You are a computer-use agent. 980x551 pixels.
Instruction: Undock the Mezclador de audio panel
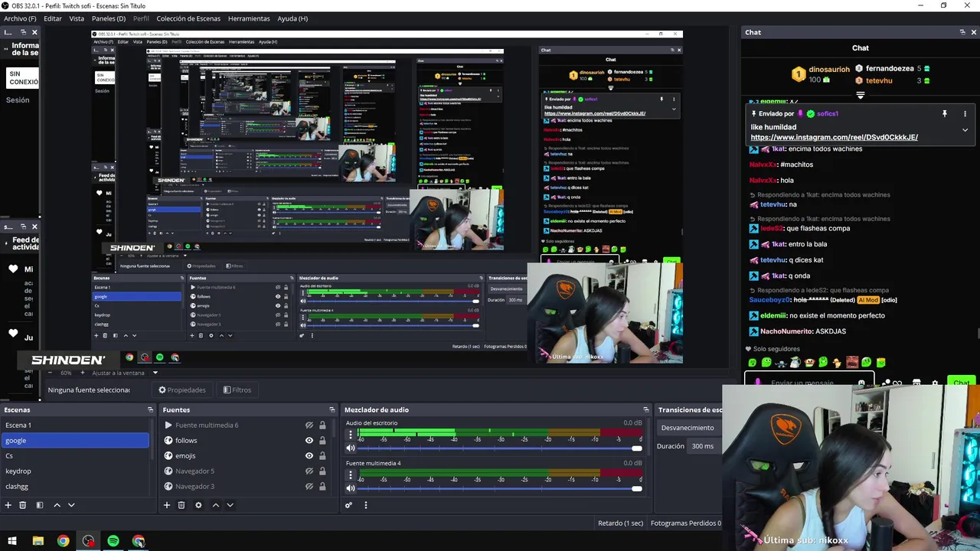645,409
